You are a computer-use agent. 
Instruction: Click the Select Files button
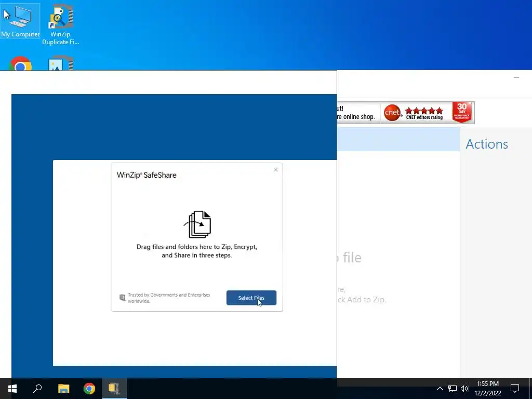pos(251,298)
